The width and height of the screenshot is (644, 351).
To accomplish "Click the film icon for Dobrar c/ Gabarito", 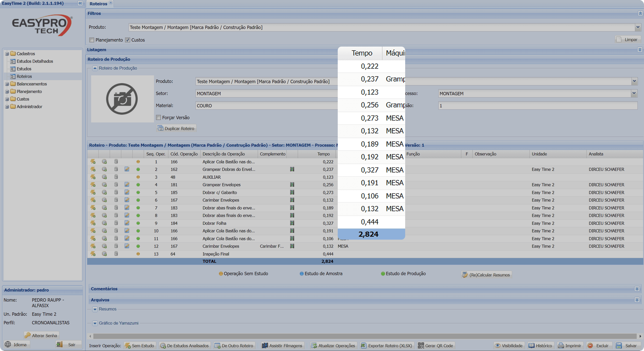I will pyautogui.click(x=292, y=192).
